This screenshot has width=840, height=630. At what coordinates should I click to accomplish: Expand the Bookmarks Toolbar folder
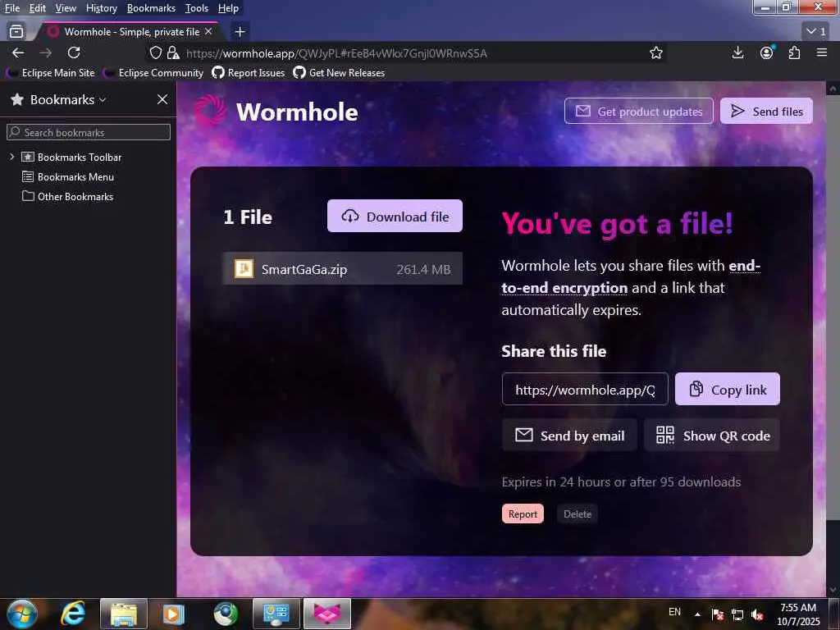11,157
